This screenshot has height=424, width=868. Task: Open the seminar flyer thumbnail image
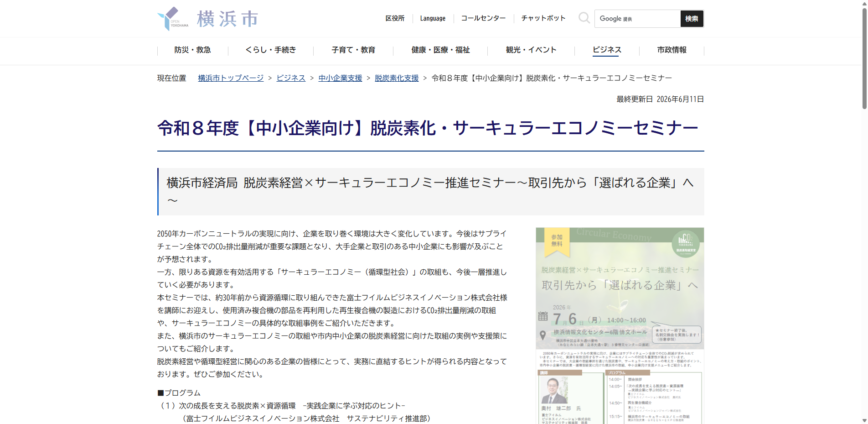tap(620, 326)
